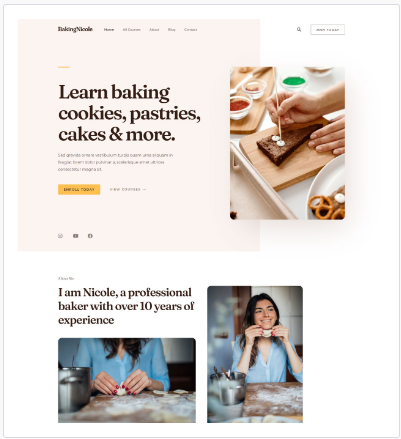Go to the About nav item
This screenshot has width=401, height=439.
(154, 30)
